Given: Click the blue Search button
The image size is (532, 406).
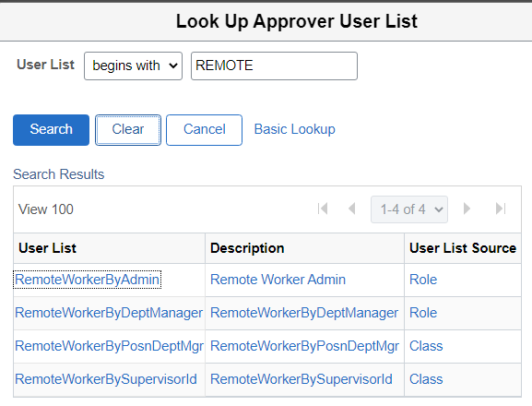Looking at the screenshot, I should tap(52, 130).
